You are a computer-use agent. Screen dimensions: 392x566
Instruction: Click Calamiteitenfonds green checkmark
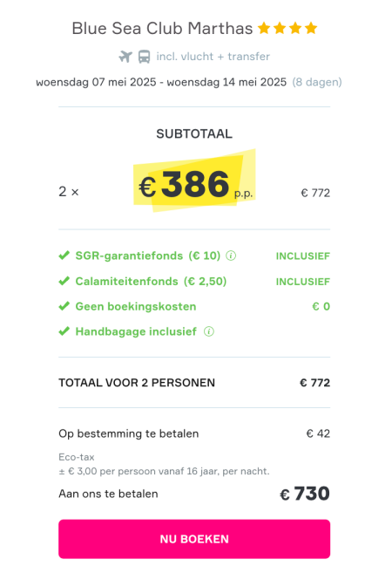point(64,281)
